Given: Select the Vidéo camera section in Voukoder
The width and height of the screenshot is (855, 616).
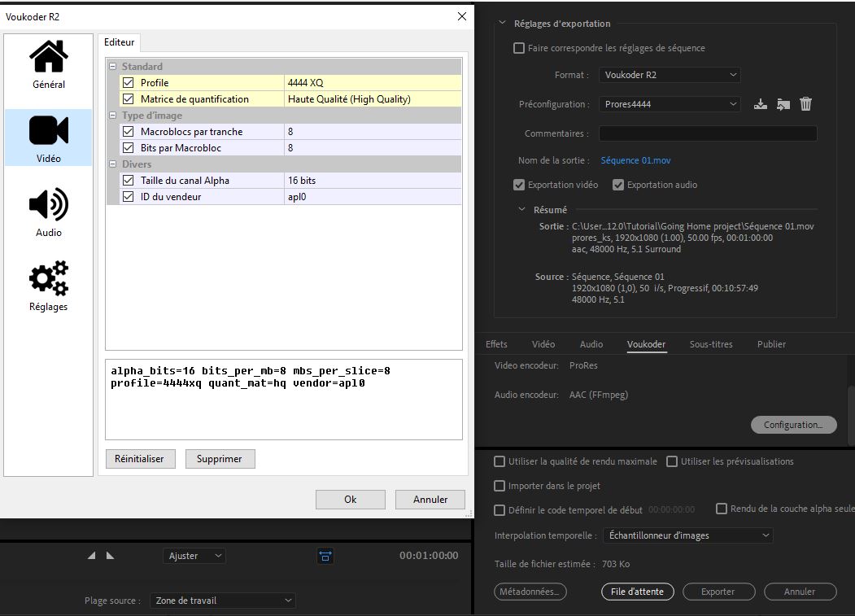Looking at the screenshot, I should pos(49,138).
